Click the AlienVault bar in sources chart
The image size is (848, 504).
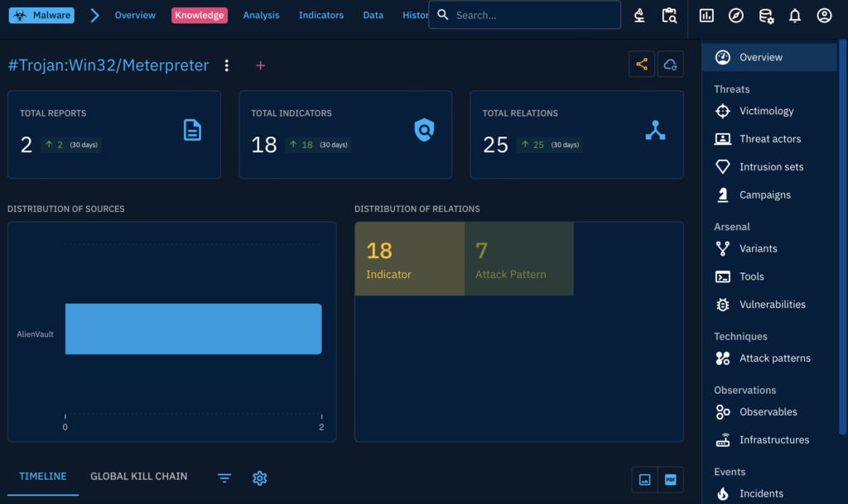click(x=193, y=329)
